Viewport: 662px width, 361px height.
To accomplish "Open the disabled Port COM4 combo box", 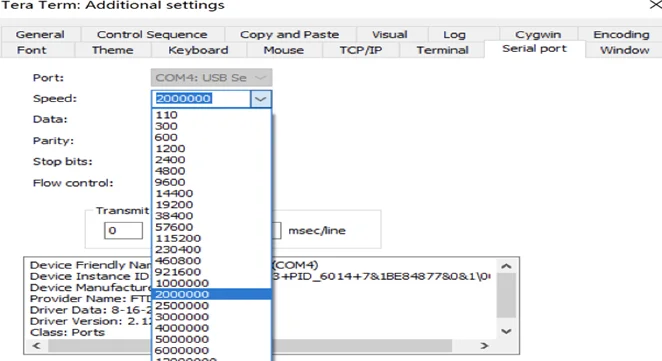I will tap(212, 78).
